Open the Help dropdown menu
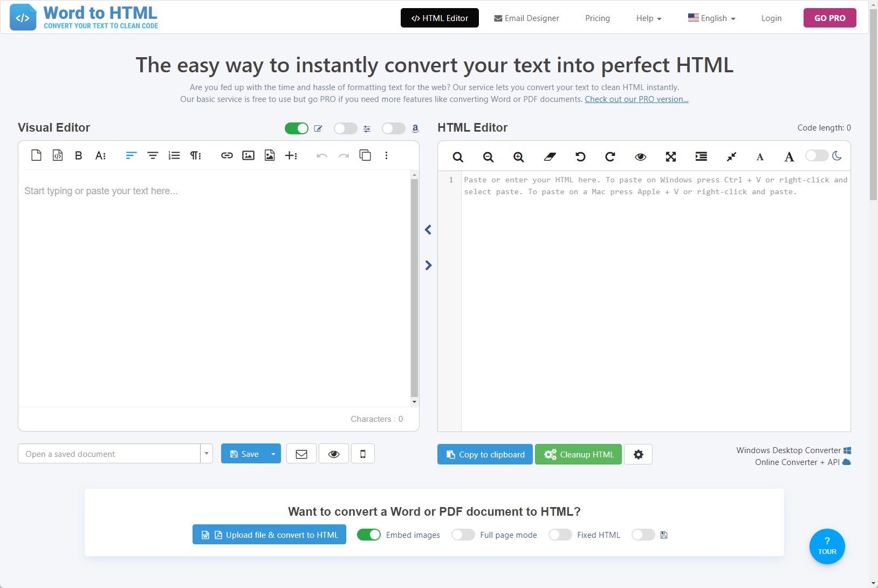 (x=649, y=18)
